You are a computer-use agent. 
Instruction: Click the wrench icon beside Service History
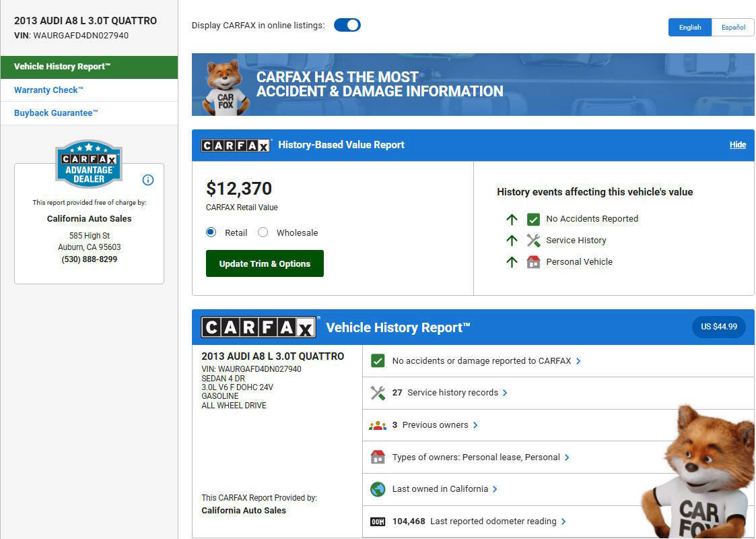533,241
